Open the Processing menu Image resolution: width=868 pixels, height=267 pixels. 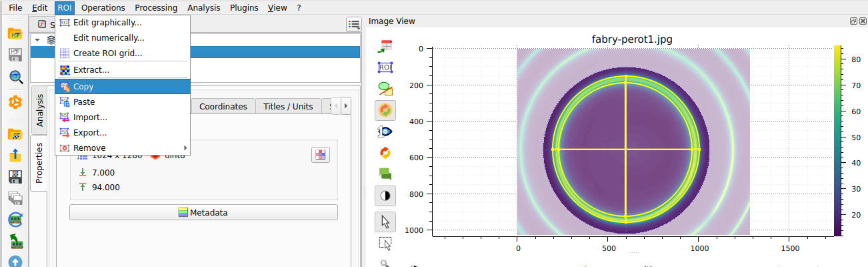156,8
